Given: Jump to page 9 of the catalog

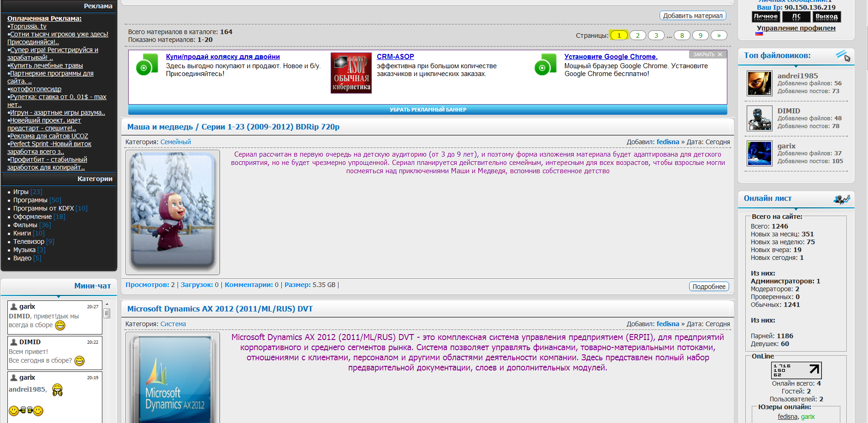Looking at the screenshot, I should click(x=701, y=35).
